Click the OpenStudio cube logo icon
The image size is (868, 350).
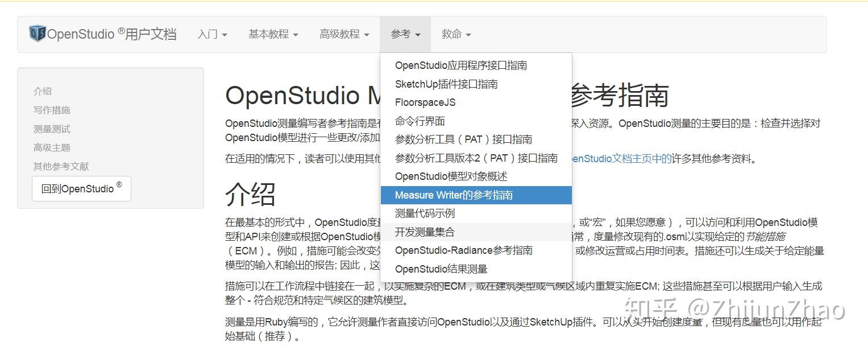36,32
